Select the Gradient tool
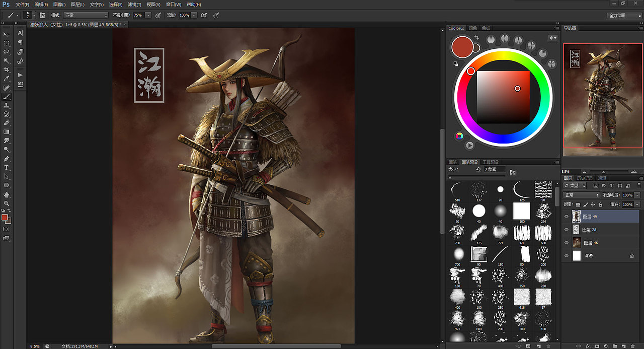The width and height of the screenshot is (644, 349). pos(7,131)
